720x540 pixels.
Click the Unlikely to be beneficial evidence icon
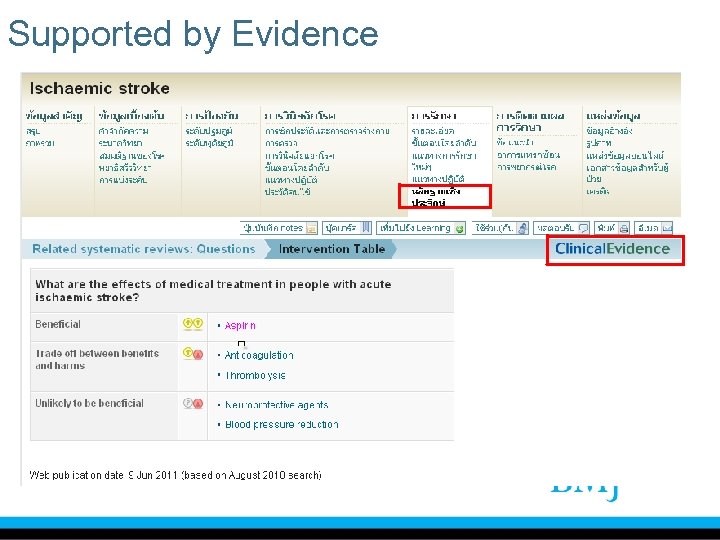point(192,403)
